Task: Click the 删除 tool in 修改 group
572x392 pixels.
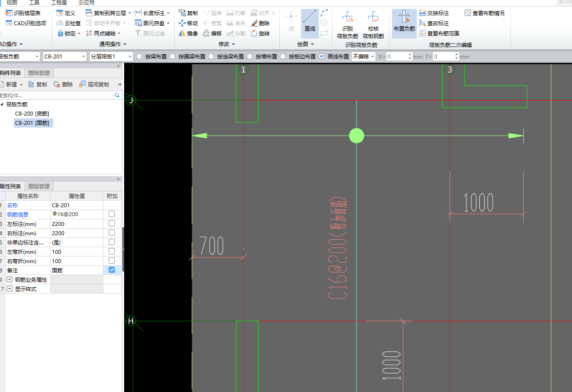Action: pyautogui.click(x=260, y=23)
